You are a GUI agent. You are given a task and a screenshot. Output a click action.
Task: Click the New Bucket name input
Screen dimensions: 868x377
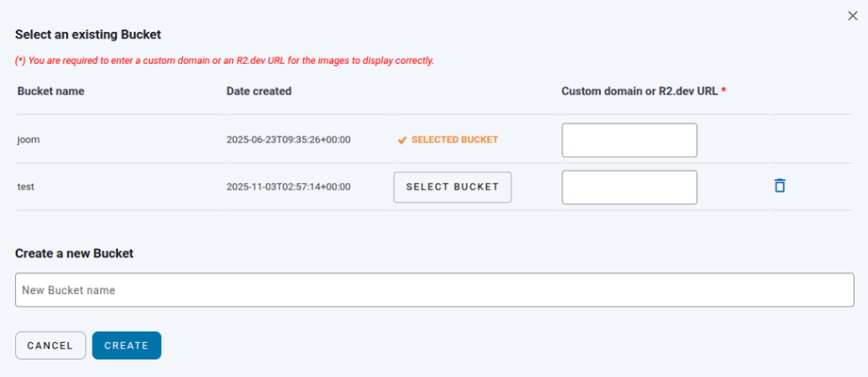click(x=434, y=290)
